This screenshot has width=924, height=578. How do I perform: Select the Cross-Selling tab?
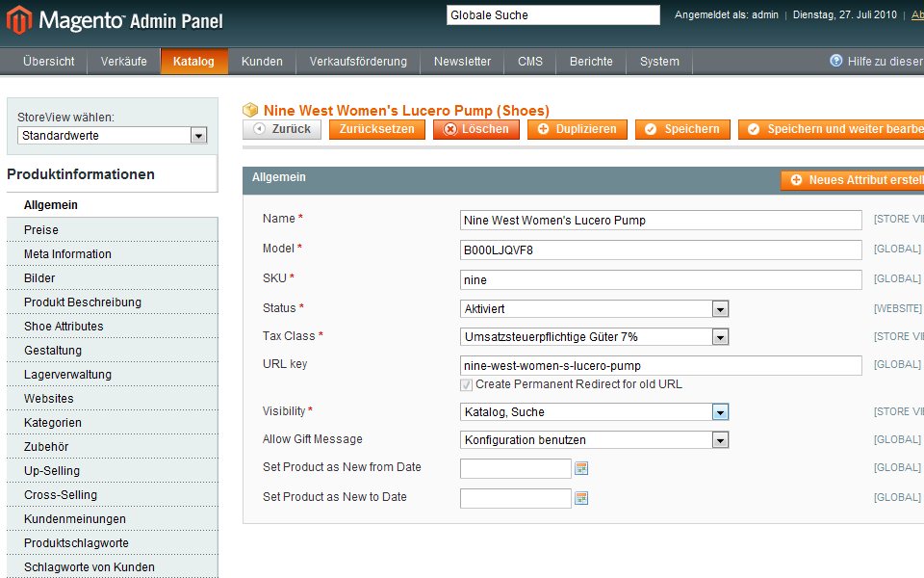click(x=112, y=495)
